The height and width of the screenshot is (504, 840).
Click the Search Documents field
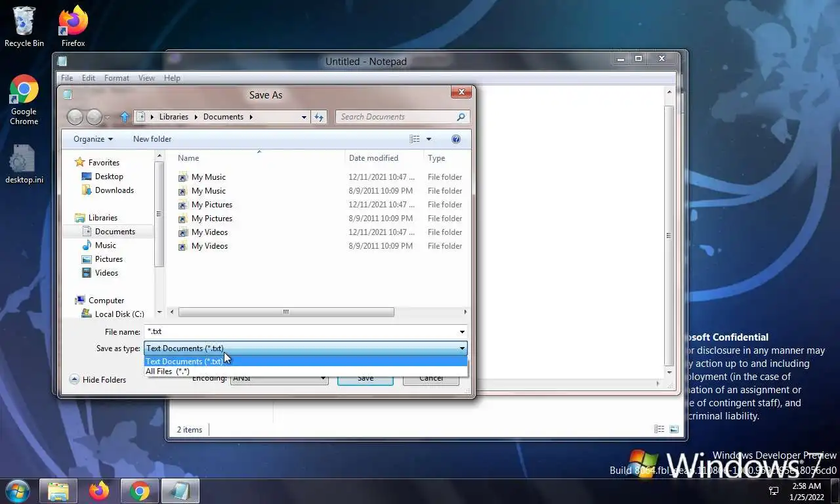pyautogui.click(x=396, y=117)
